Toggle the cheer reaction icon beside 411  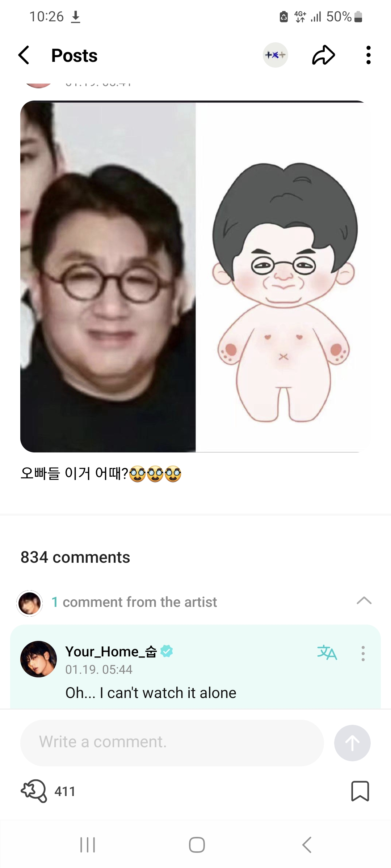tap(34, 791)
